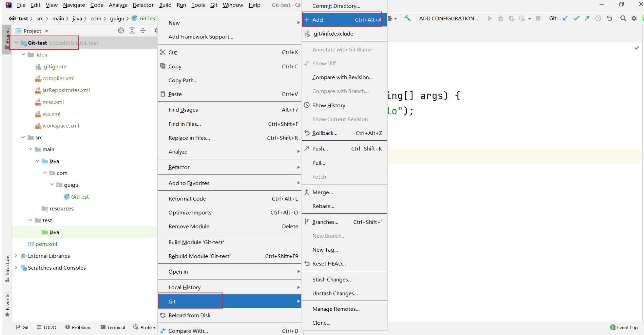Click the Git Commit green checkmark

tap(576, 18)
